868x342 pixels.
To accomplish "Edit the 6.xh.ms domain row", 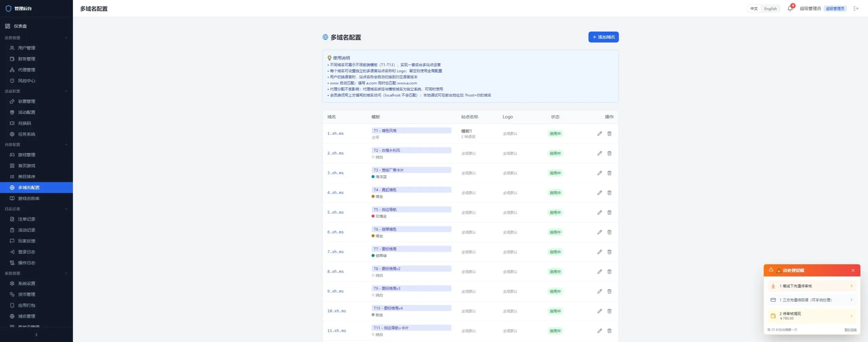I will click(x=599, y=232).
